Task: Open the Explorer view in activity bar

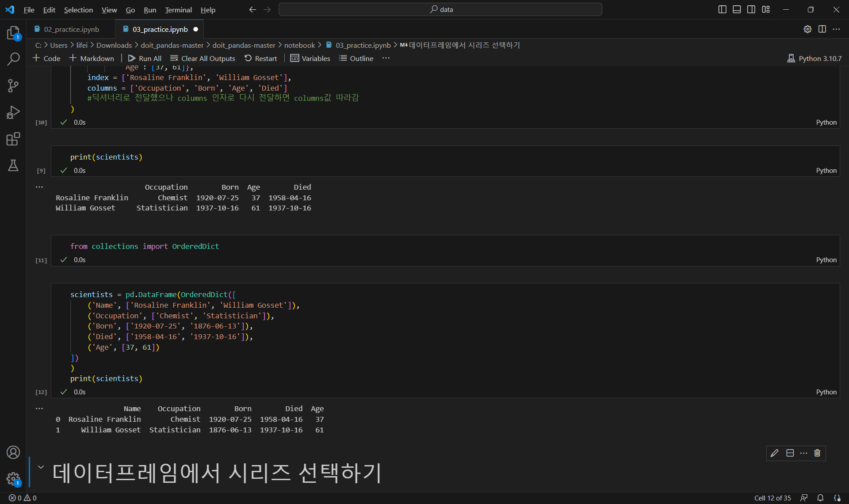Action: pos(13,33)
